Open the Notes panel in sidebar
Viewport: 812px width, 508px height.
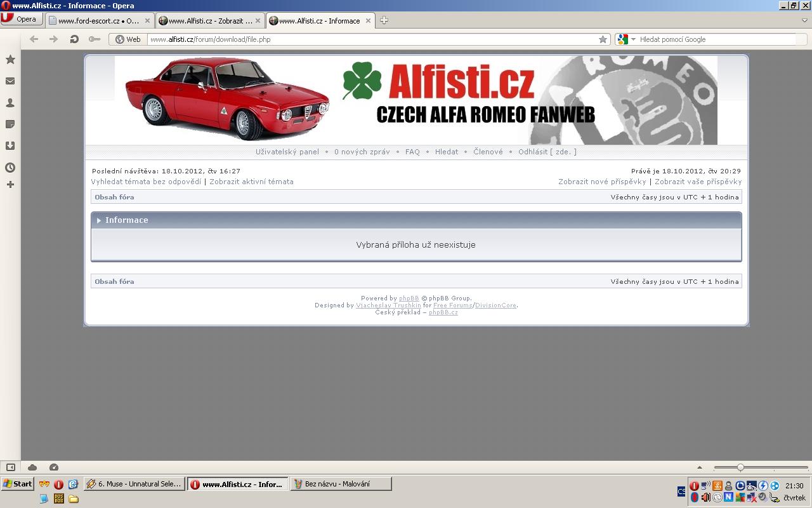click(x=10, y=124)
